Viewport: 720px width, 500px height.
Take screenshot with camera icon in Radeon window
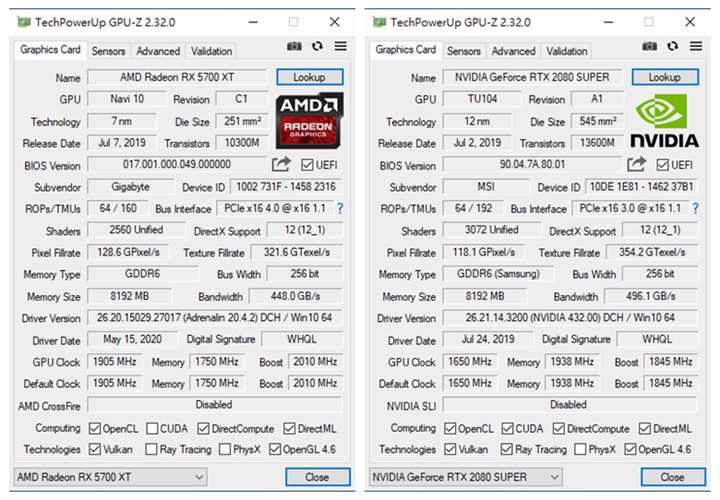coord(294,46)
